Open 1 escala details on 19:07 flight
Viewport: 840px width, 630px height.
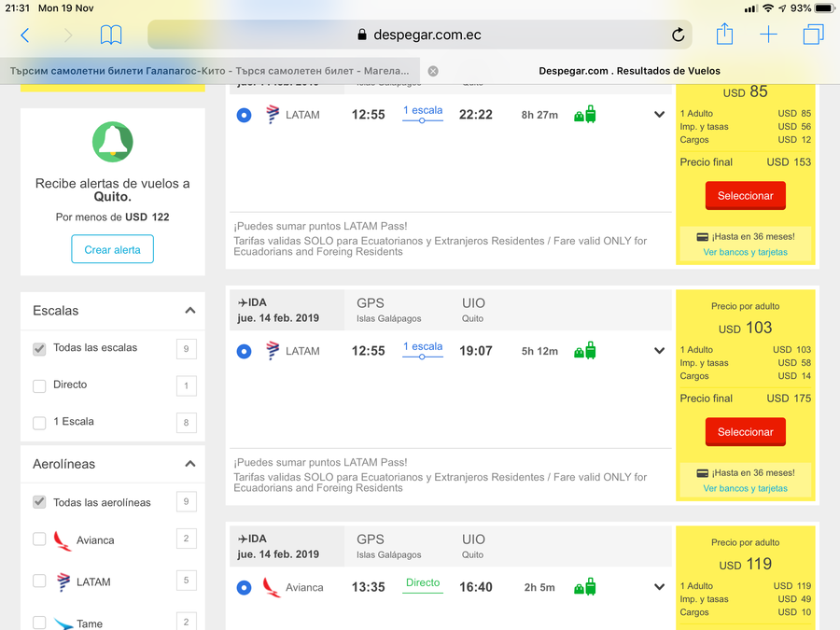pyautogui.click(x=423, y=349)
